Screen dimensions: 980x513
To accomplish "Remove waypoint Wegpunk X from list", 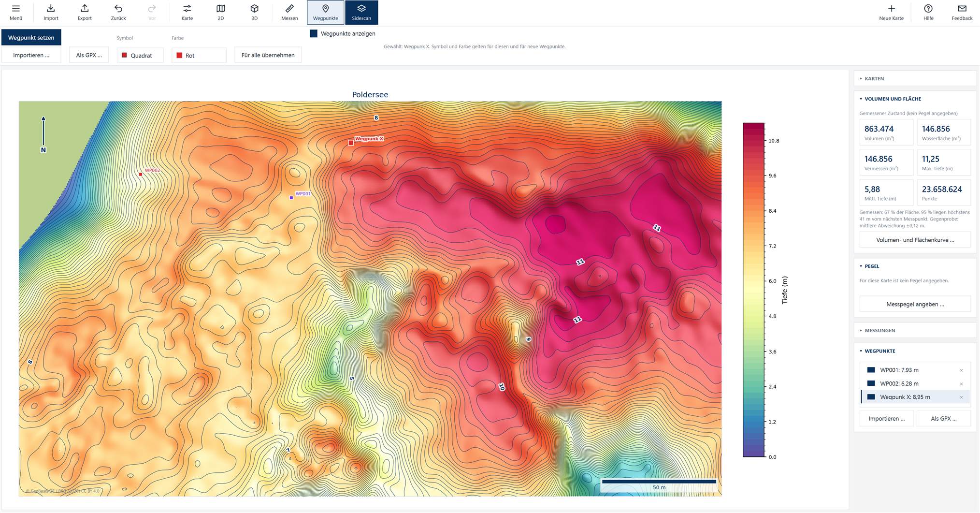I will (961, 397).
